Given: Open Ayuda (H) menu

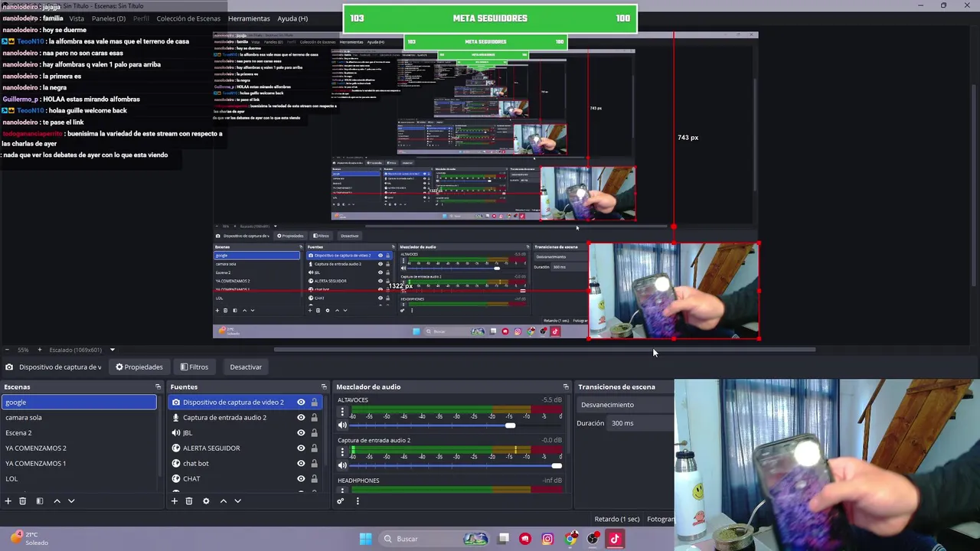Looking at the screenshot, I should pos(292,18).
